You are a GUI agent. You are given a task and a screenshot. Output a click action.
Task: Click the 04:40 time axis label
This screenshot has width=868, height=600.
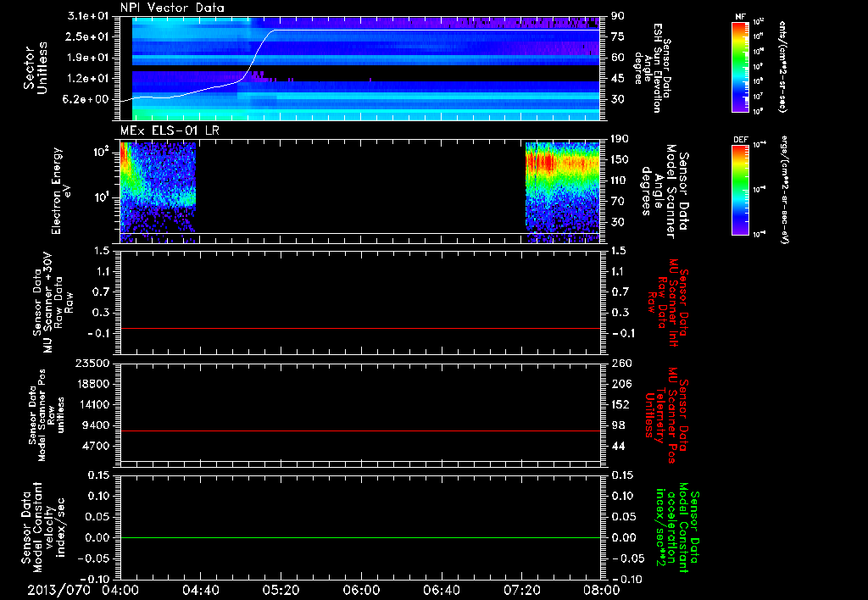click(x=200, y=590)
